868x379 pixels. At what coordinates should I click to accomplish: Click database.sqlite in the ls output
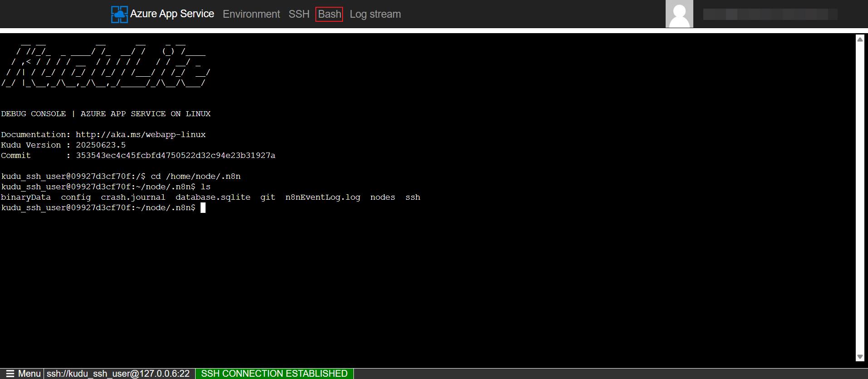tap(213, 197)
